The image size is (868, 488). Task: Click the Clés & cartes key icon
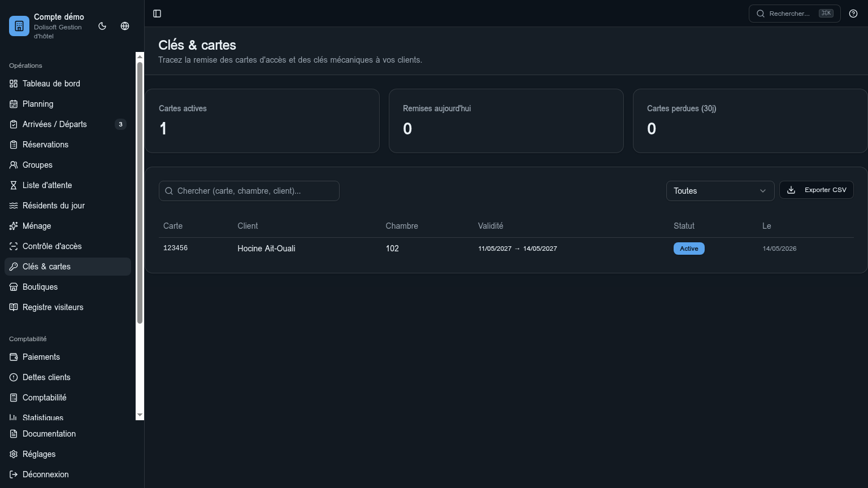pyautogui.click(x=14, y=267)
